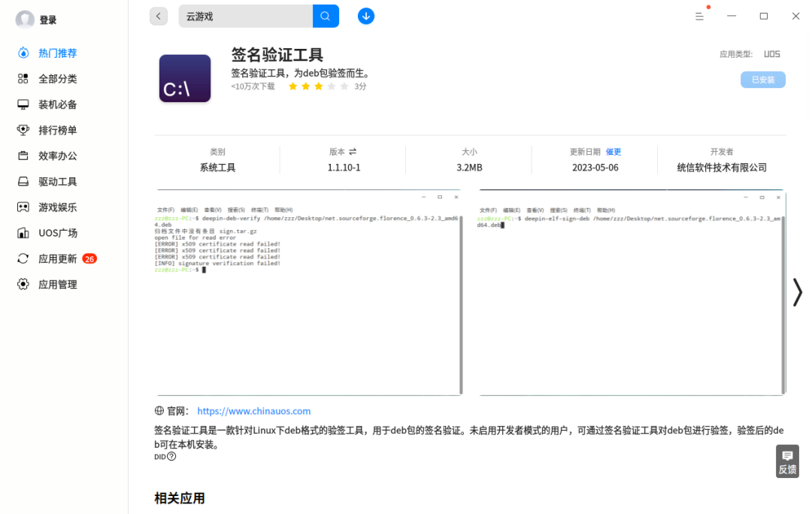Click the UOS application type label

tap(771, 54)
